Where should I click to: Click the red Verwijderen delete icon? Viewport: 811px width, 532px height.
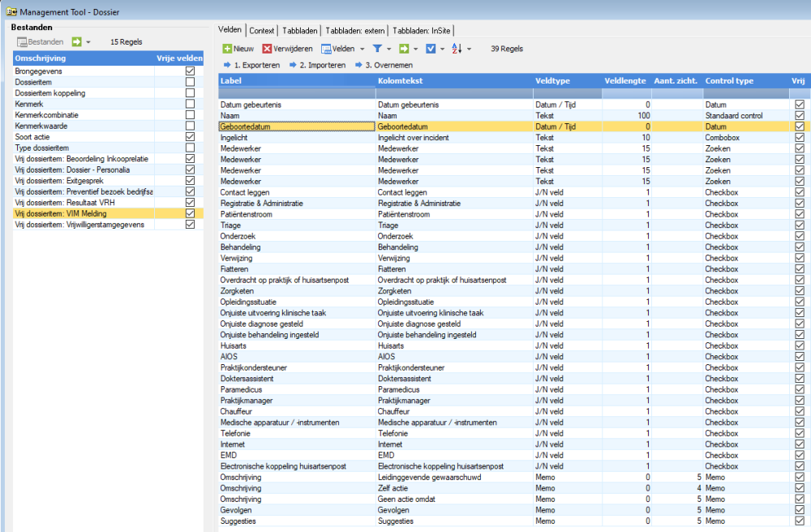(x=267, y=49)
